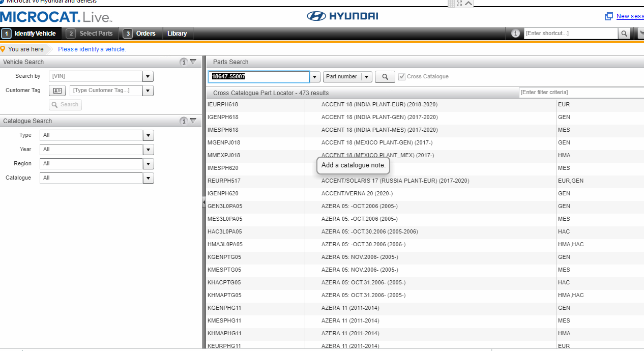Switch to the Identify Vehicle tab
The width and height of the screenshot is (644, 351).
point(31,34)
